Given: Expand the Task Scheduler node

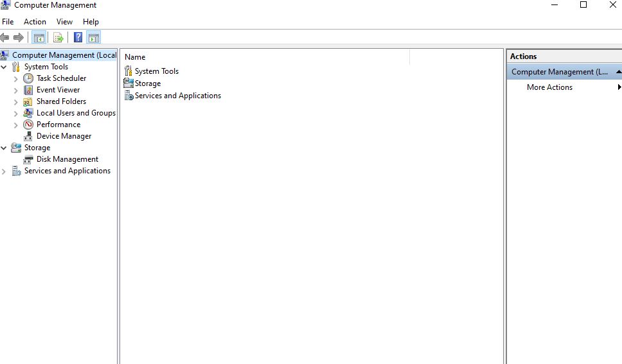Looking at the screenshot, I should pyautogui.click(x=16, y=79).
